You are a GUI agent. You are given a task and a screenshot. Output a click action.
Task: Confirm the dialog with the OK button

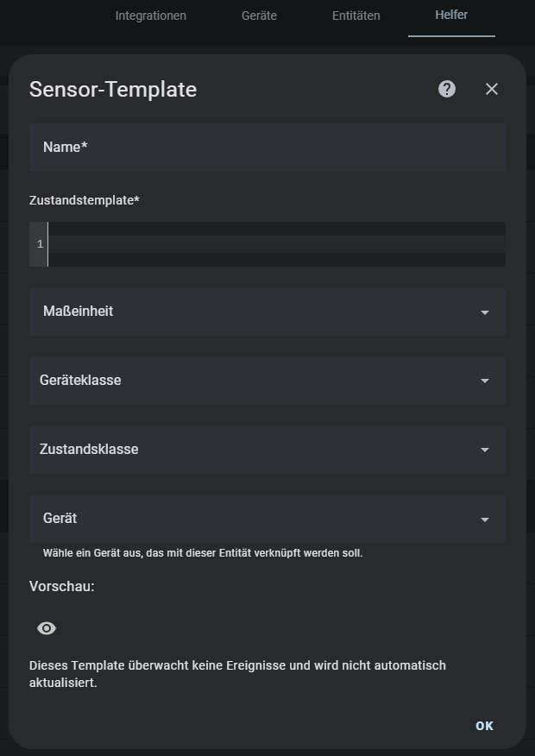[484, 726]
